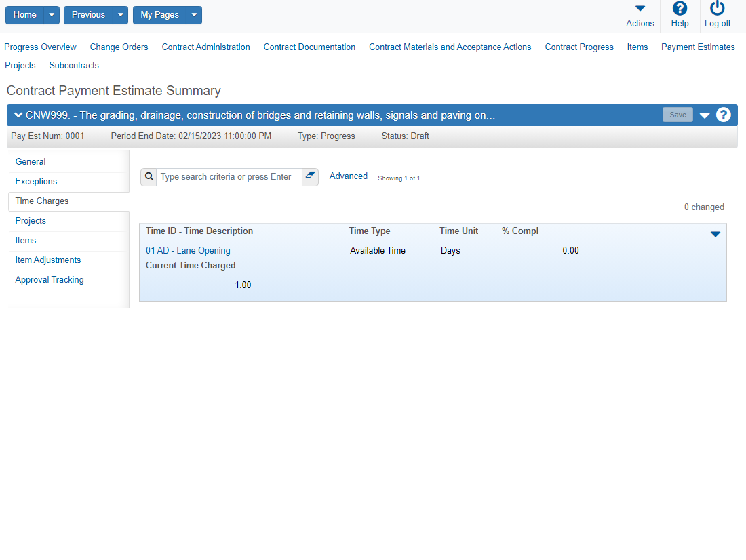Click the 0 changed indicator
746x560 pixels.
pos(704,207)
